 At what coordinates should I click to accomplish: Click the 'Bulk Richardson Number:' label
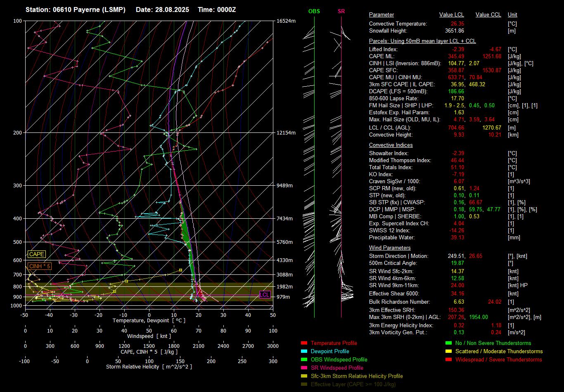[x=399, y=302]
